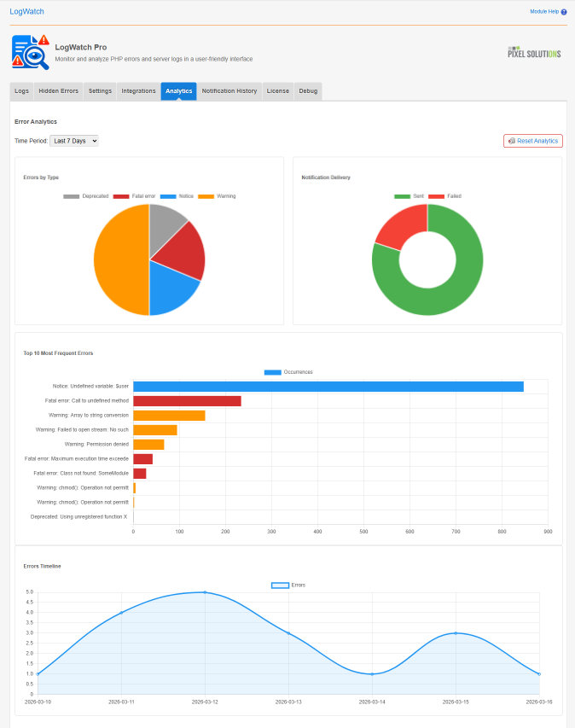Image resolution: width=575 pixels, height=728 pixels.
Task: Click the Pixel Solutions logo
Action: 534,53
